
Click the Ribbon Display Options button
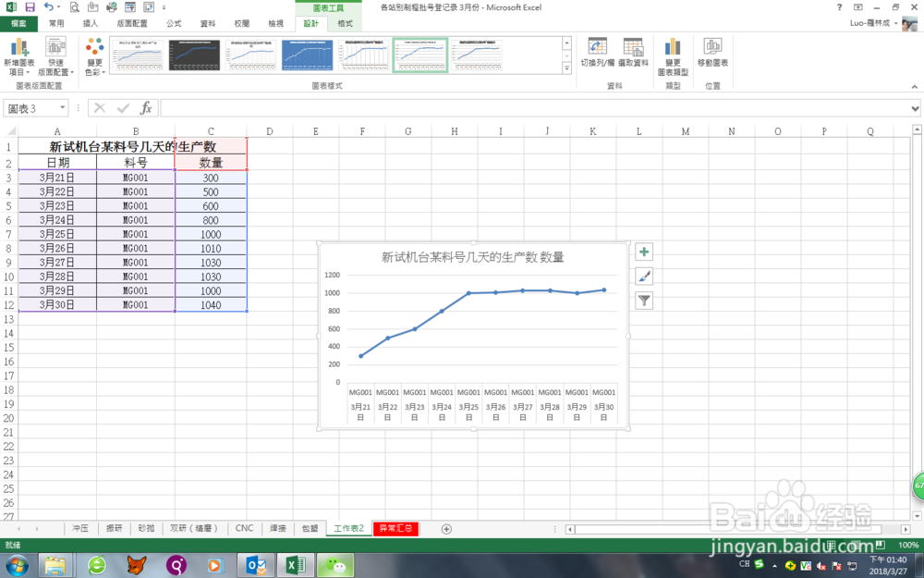point(858,7)
